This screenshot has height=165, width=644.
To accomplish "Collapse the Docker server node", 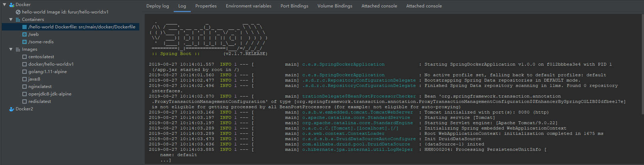I will (x=5, y=5).
